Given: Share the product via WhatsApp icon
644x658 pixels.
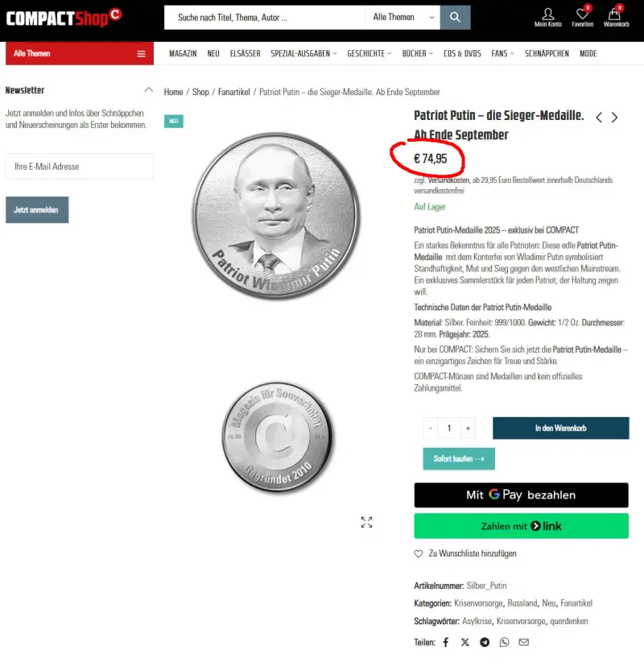Looking at the screenshot, I should coord(504,642).
